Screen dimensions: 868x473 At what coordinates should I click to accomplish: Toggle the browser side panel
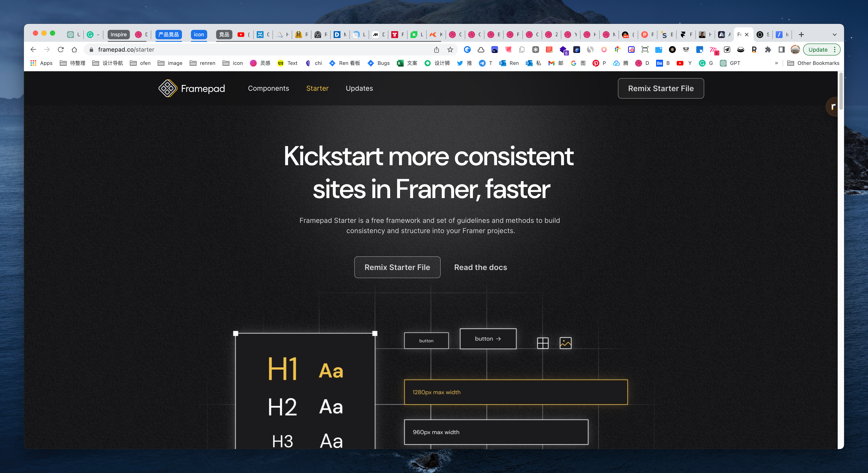click(781, 50)
